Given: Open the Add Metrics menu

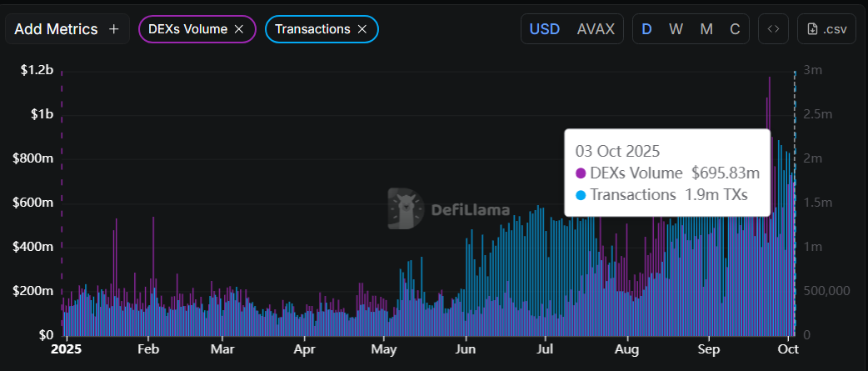Looking at the screenshot, I should click(x=57, y=29).
